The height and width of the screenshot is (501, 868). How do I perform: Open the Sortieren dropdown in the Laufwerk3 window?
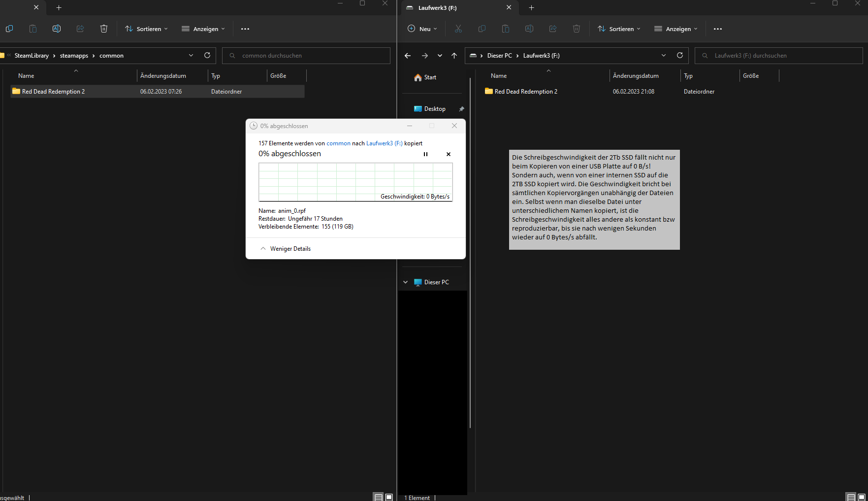[619, 29]
